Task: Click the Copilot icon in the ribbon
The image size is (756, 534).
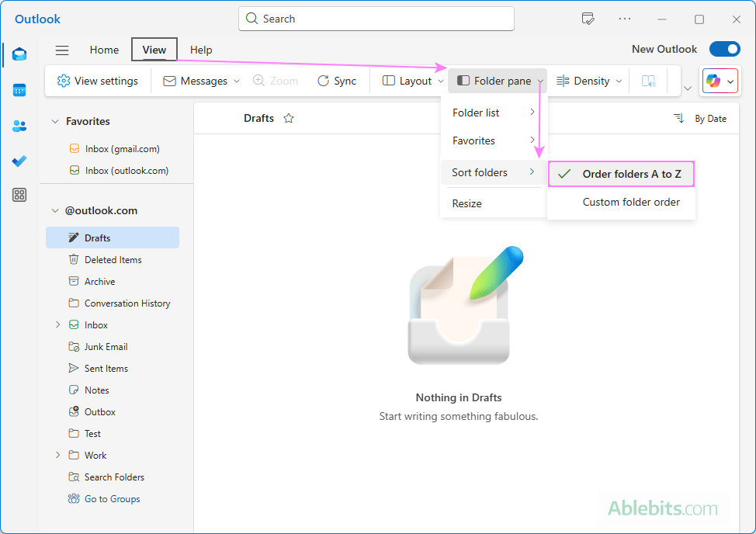Action: [713, 81]
